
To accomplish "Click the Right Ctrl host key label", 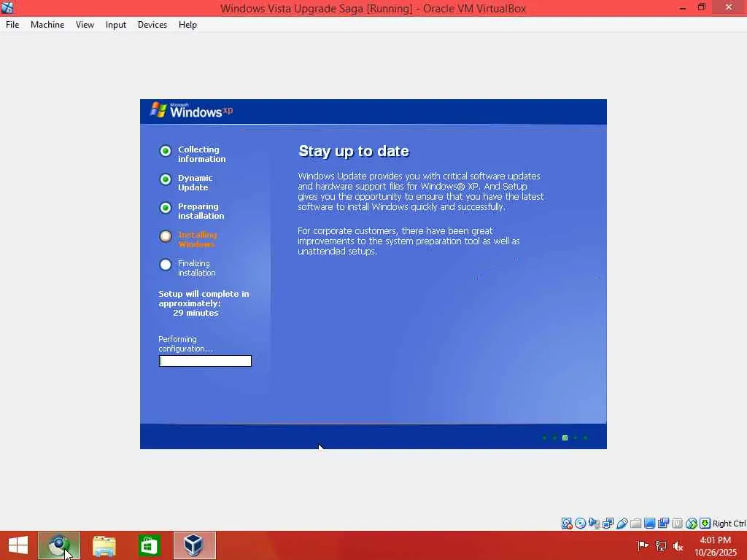I will coord(729,524).
